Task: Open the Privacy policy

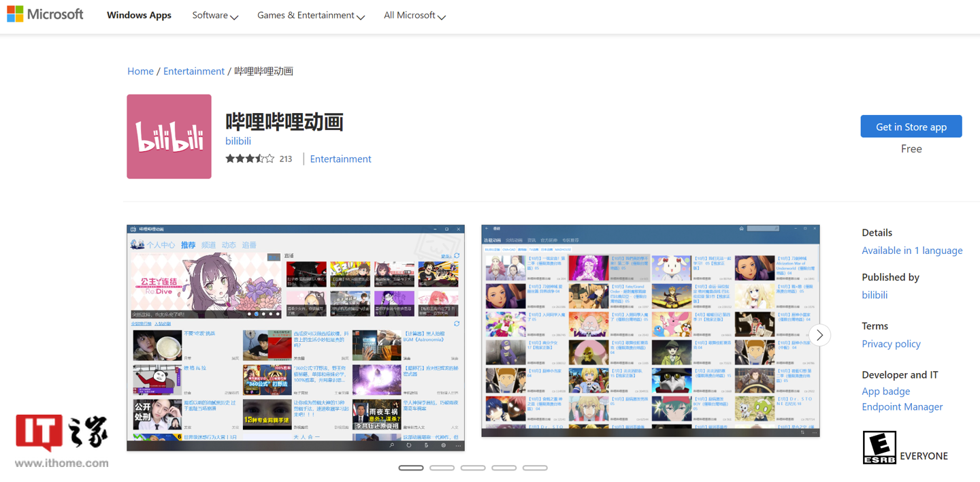Action: pyautogui.click(x=891, y=344)
